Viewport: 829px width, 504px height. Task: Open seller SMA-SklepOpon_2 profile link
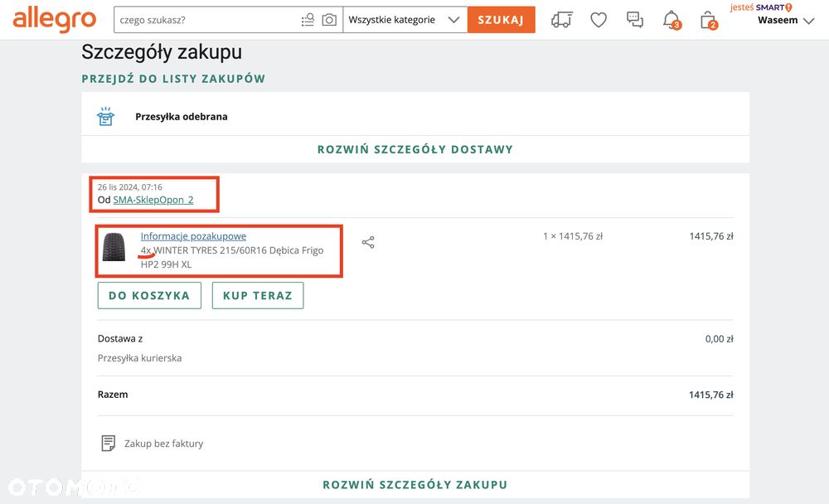153,200
